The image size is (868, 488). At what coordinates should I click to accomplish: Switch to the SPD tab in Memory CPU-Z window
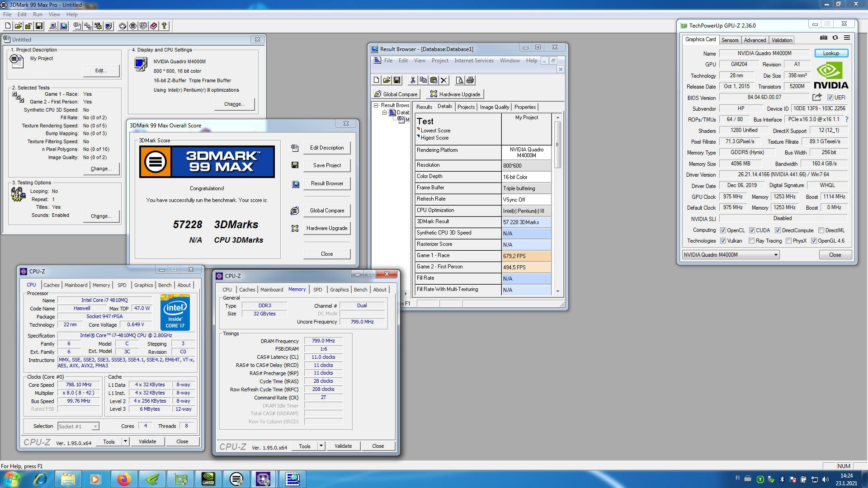(x=318, y=290)
